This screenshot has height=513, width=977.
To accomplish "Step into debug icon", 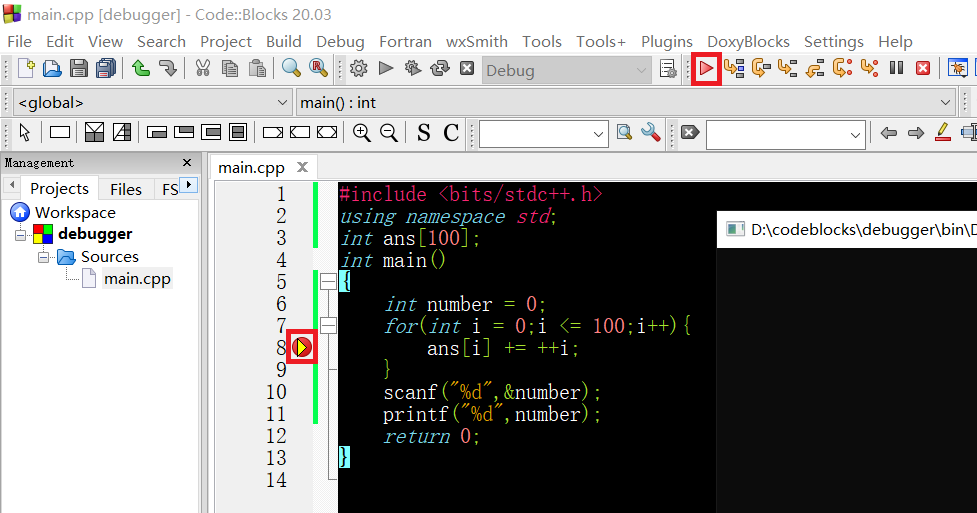I will pyautogui.click(x=788, y=68).
